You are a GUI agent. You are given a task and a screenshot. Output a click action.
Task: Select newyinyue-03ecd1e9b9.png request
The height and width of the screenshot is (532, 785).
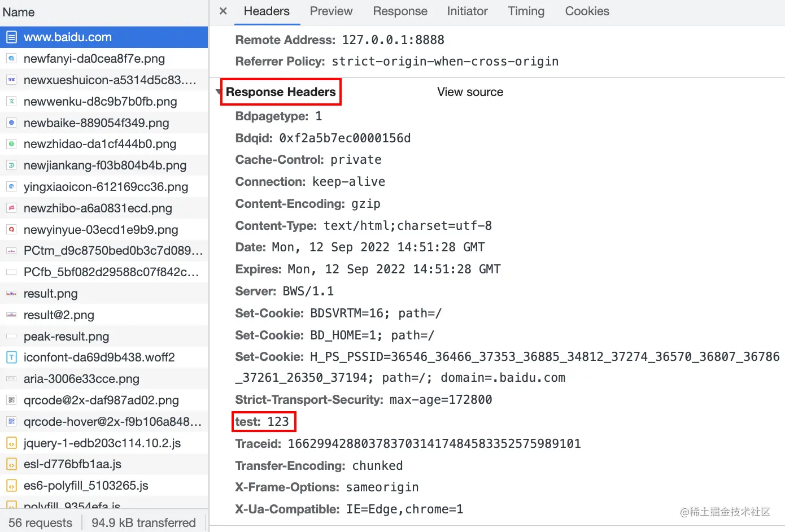click(104, 230)
